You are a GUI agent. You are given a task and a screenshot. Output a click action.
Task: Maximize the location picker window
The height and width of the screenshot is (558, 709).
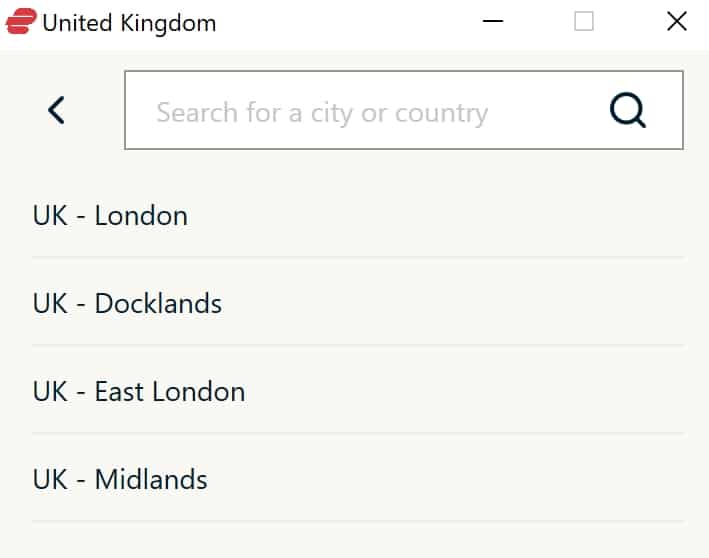[584, 21]
